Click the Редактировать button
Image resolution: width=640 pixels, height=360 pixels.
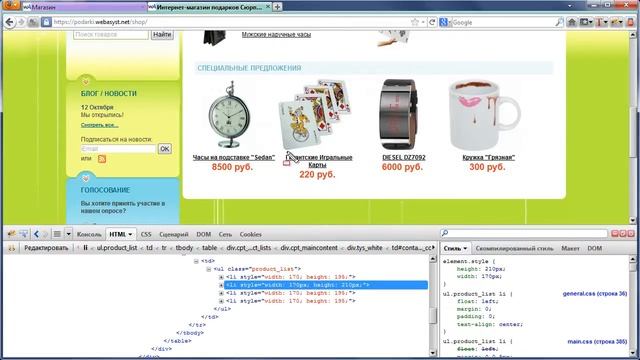pyautogui.click(x=46, y=248)
